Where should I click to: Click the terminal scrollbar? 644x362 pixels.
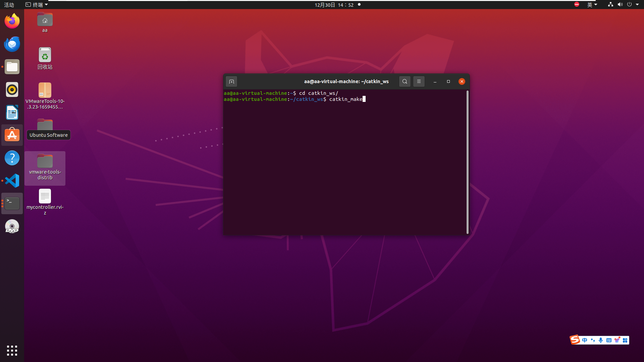[x=468, y=162]
